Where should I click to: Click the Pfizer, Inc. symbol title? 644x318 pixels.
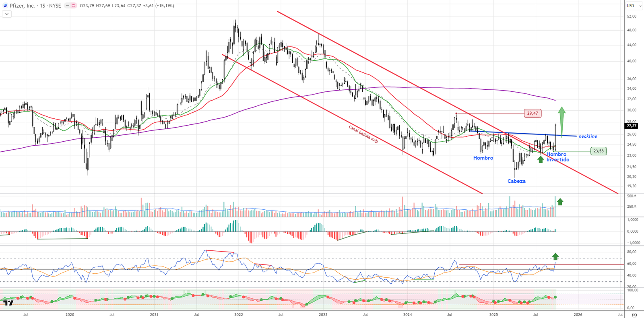click(x=22, y=6)
